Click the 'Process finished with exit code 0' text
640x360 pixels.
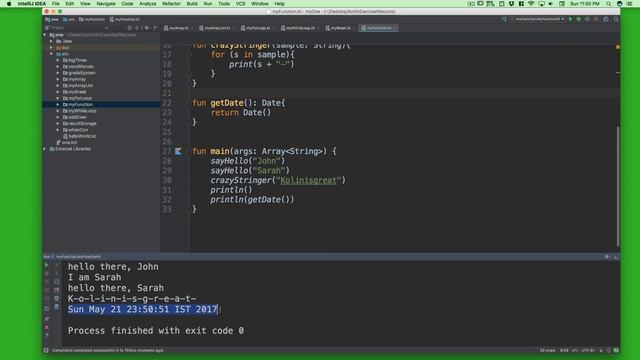pyautogui.click(x=156, y=331)
